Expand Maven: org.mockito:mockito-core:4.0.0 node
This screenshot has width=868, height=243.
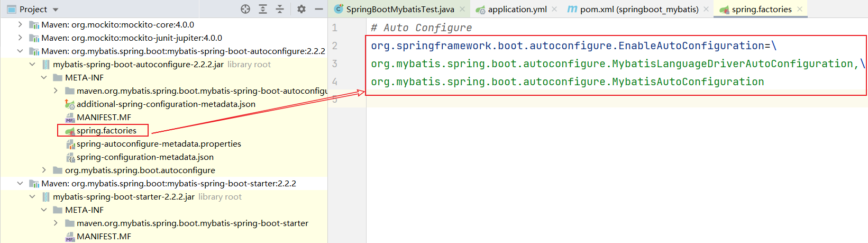click(x=20, y=24)
